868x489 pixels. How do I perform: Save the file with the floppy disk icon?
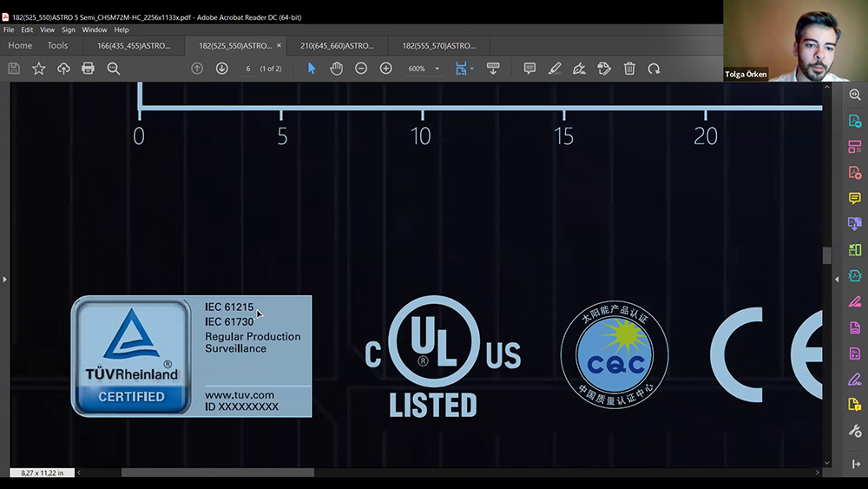(14, 68)
